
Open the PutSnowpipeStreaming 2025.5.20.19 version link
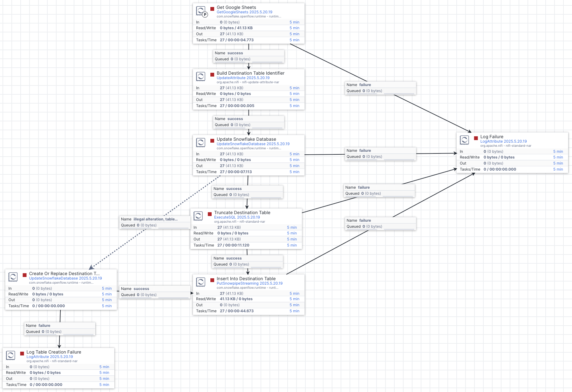(x=249, y=283)
